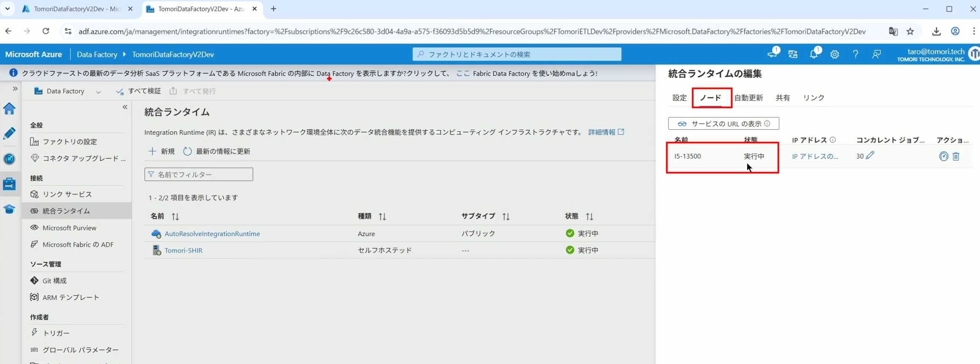980x364 pixels.
Task: Collapse the management menu pane
Action: (x=125, y=107)
